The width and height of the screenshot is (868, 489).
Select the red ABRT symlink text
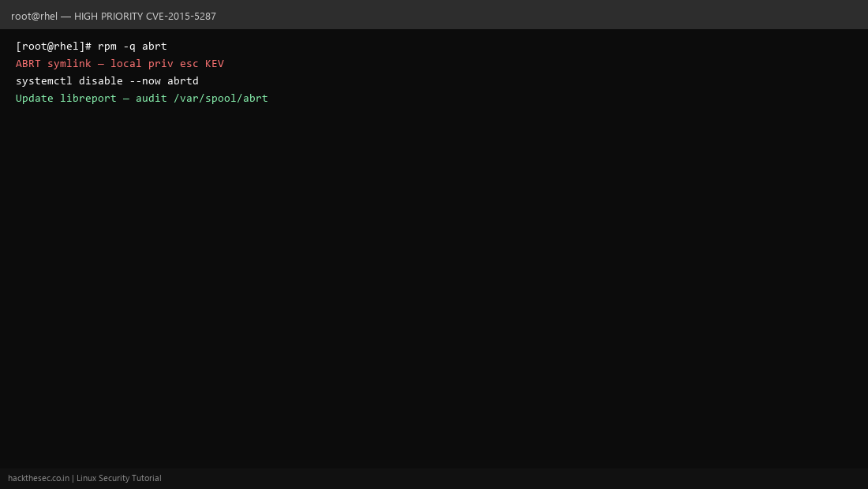coord(54,63)
